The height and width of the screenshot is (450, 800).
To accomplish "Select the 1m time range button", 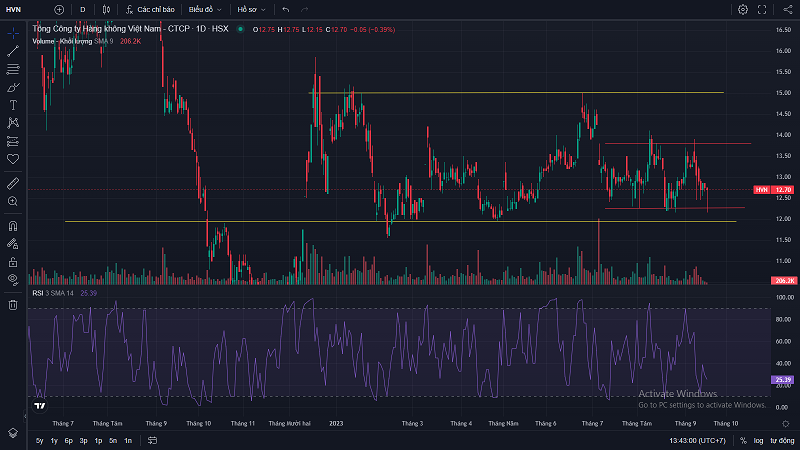I will click(128, 440).
